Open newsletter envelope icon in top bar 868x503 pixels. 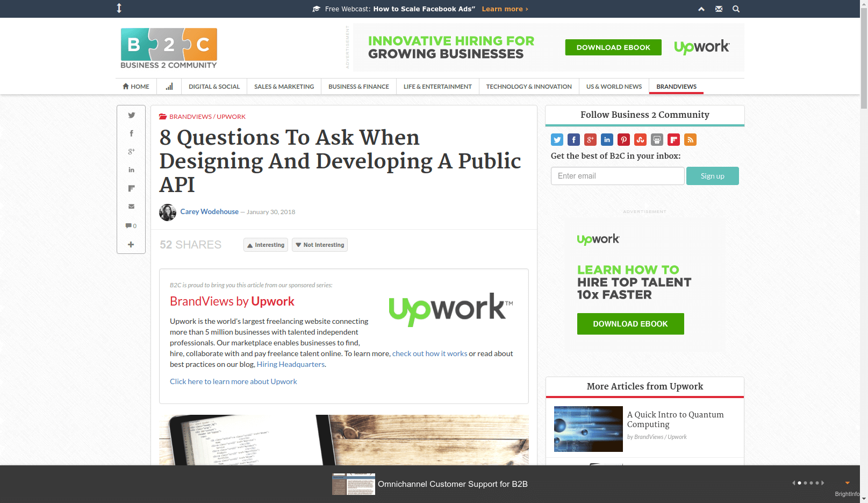point(719,9)
